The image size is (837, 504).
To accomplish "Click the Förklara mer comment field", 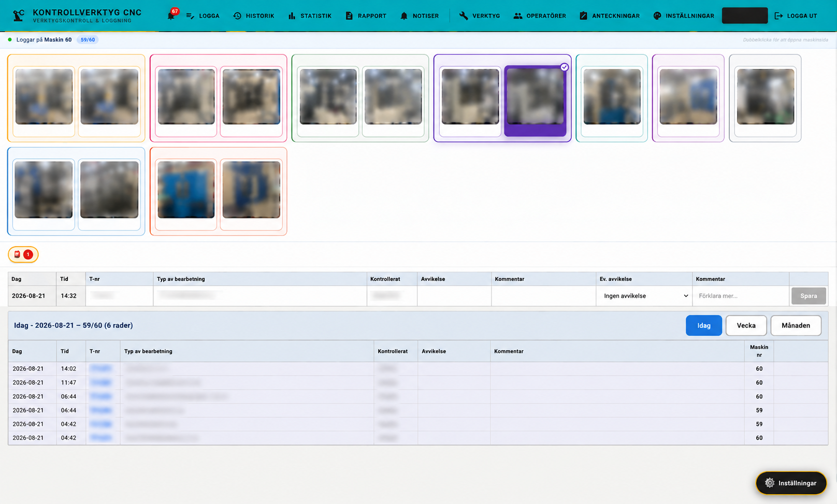I will coord(741,296).
